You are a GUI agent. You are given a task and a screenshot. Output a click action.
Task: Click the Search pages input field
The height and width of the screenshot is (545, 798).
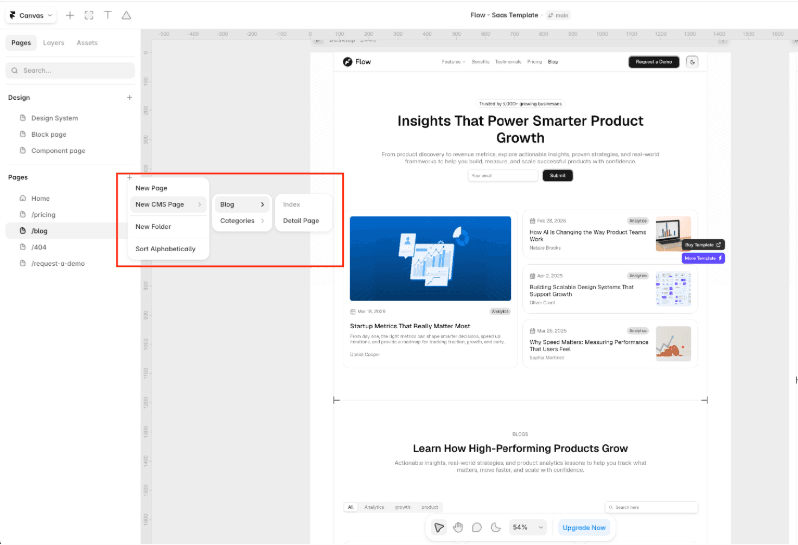[70, 70]
